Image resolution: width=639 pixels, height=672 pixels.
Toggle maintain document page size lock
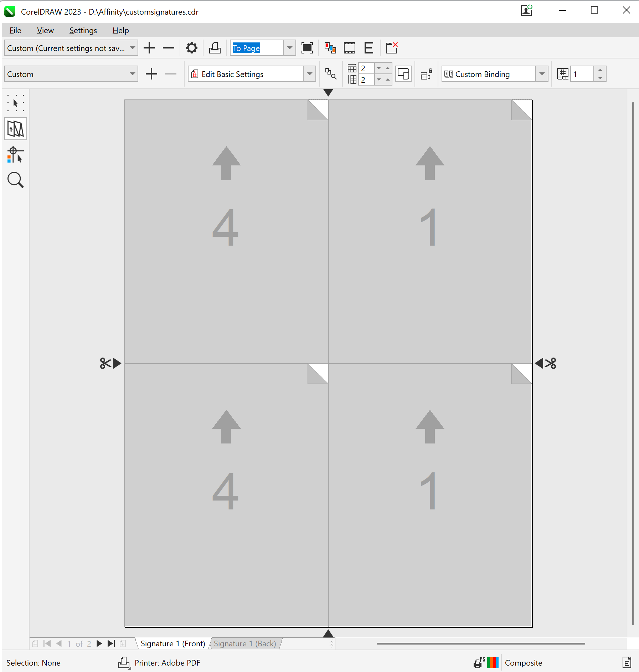(x=426, y=74)
